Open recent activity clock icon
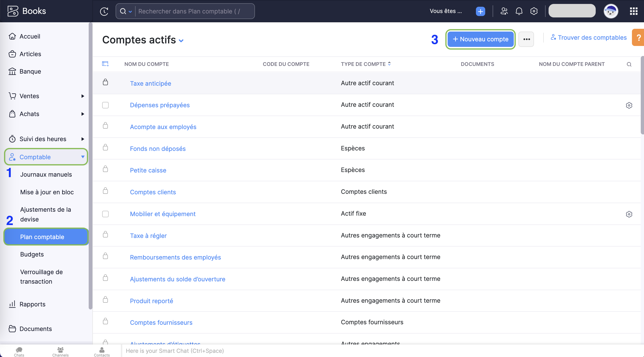 (x=104, y=11)
